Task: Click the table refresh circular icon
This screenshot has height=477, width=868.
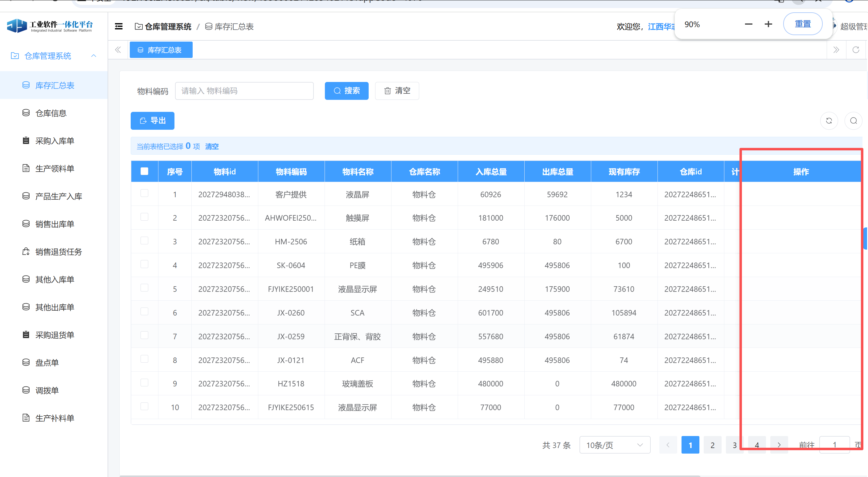Action: point(829,120)
